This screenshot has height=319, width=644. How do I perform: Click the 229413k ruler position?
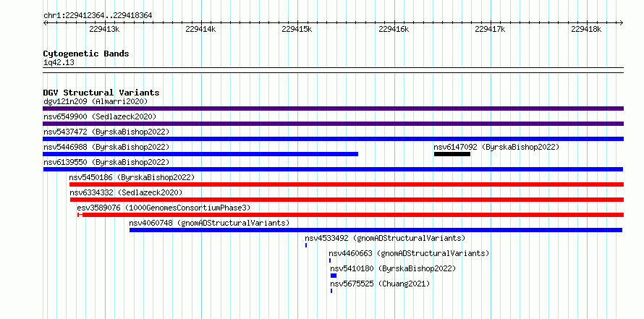point(104,29)
